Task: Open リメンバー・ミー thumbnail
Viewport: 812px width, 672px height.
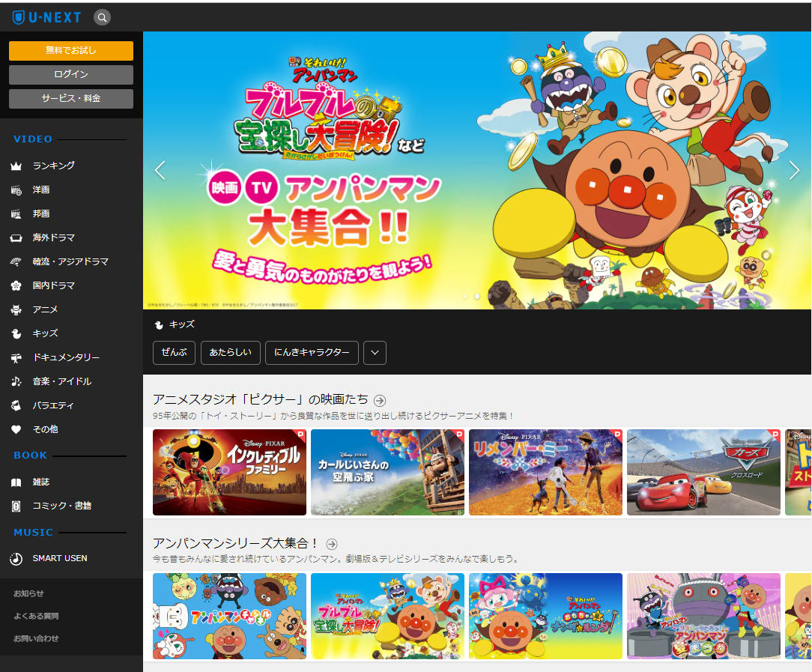Action: [x=545, y=472]
